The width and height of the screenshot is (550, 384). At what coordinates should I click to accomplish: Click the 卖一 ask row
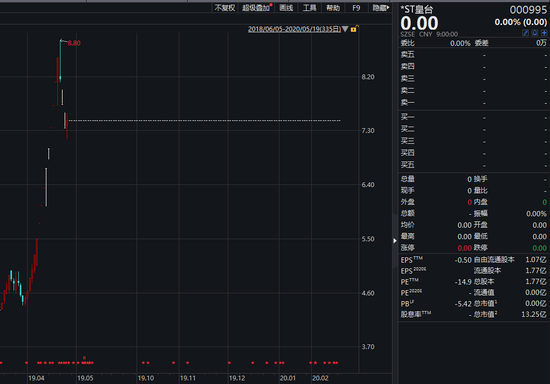click(474, 102)
